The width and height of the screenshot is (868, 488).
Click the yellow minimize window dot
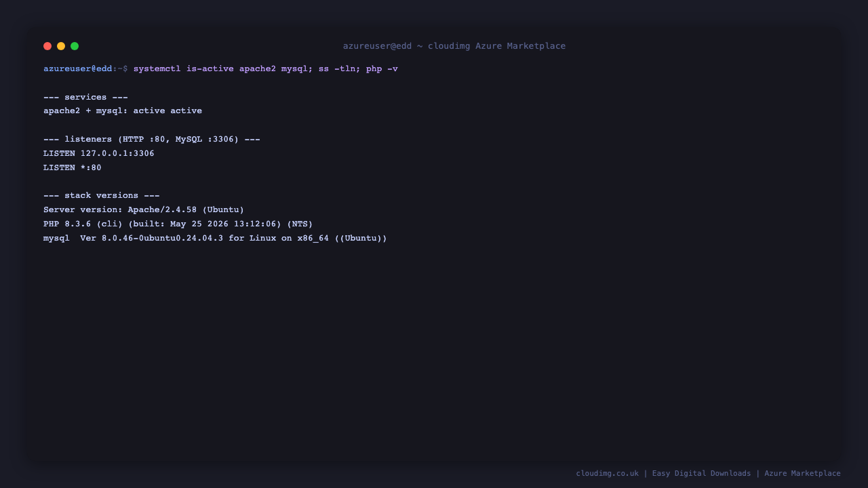pos(61,46)
